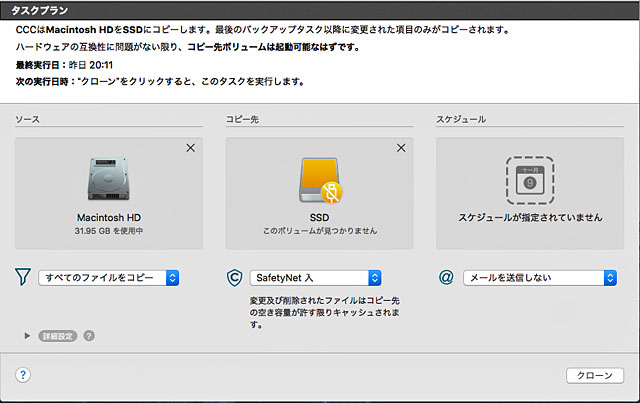Click the @ email notification icon
Viewport: 640px width, 403px height.
pos(446,277)
